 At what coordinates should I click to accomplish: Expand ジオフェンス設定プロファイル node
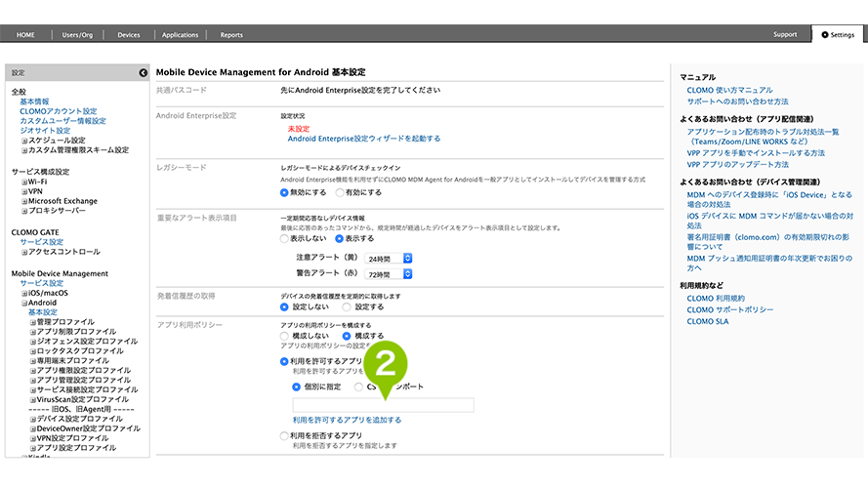tap(32, 342)
